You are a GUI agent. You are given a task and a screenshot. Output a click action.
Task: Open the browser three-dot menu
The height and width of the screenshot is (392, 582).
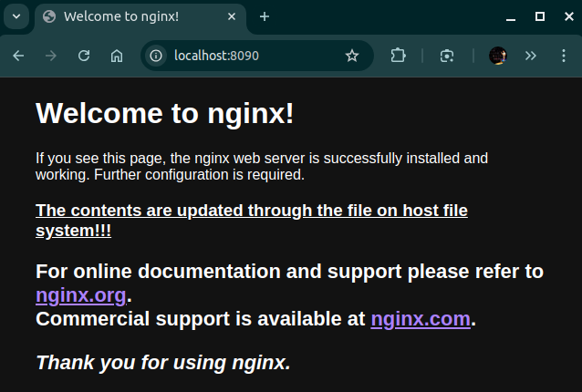click(x=564, y=56)
